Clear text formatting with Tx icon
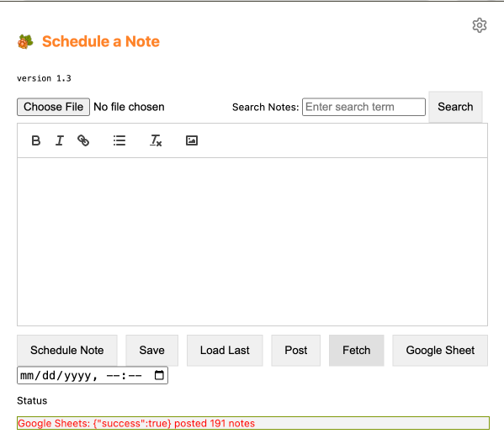This screenshot has width=504, height=439. coord(156,140)
